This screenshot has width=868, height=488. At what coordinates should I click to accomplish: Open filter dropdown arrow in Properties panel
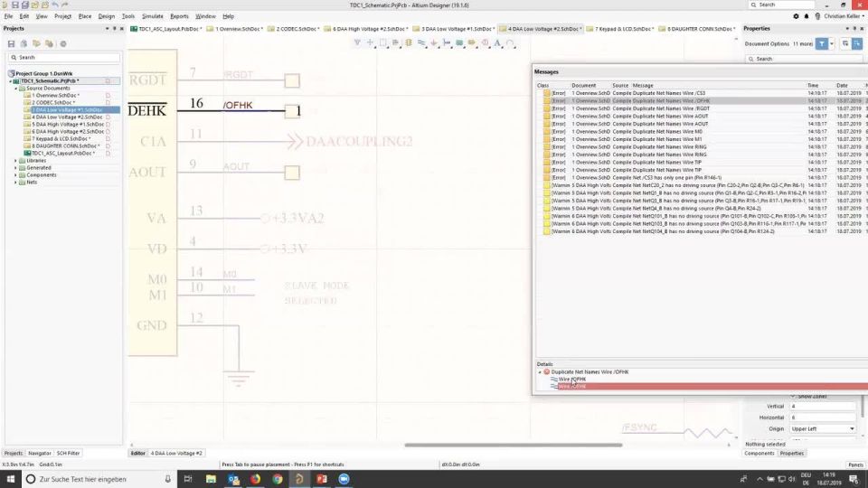[x=832, y=43]
